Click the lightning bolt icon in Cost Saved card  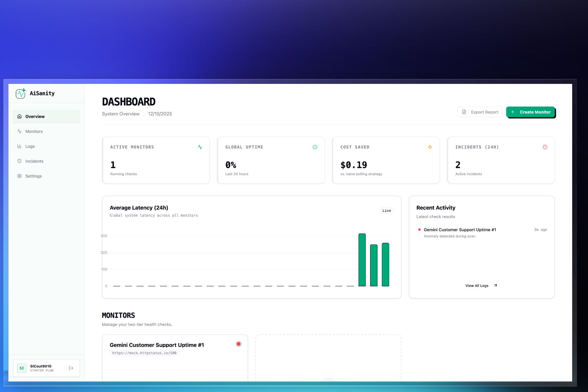tap(430, 147)
